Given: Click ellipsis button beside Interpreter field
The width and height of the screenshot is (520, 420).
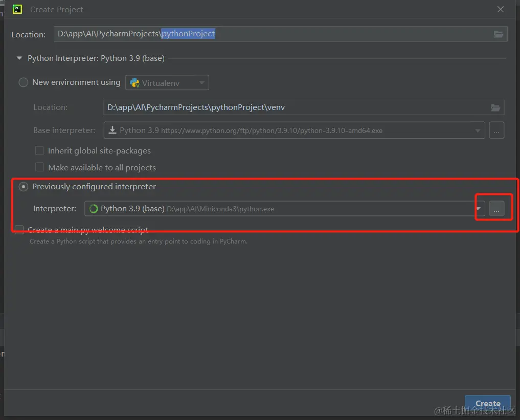Looking at the screenshot, I should pyautogui.click(x=496, y=209).
